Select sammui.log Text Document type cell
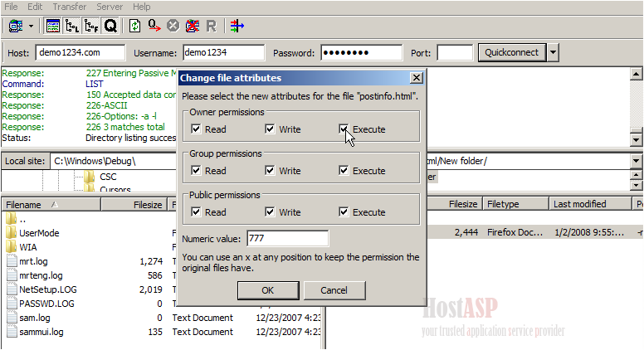Screen dimensions: 644x350 tap(202, 332)
